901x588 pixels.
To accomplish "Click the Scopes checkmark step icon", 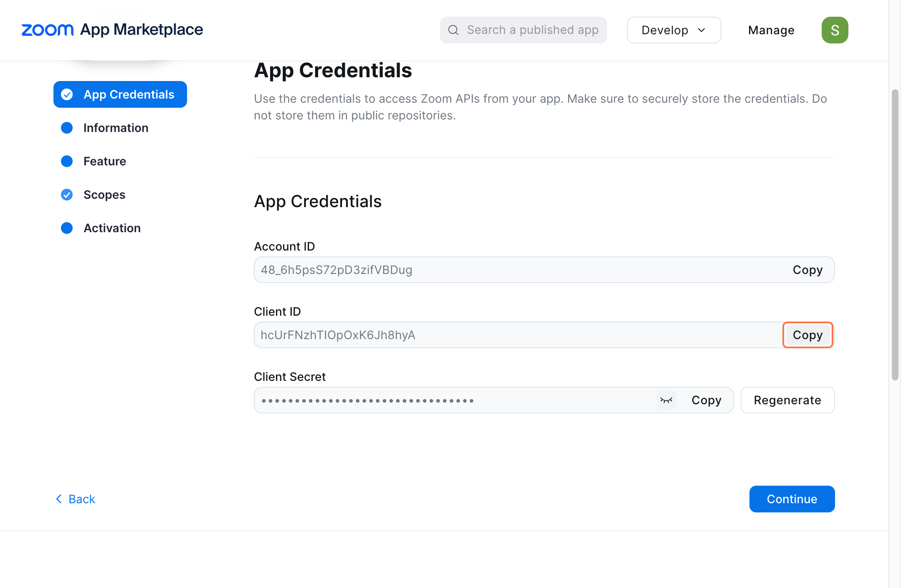I will tap(67, 195).
